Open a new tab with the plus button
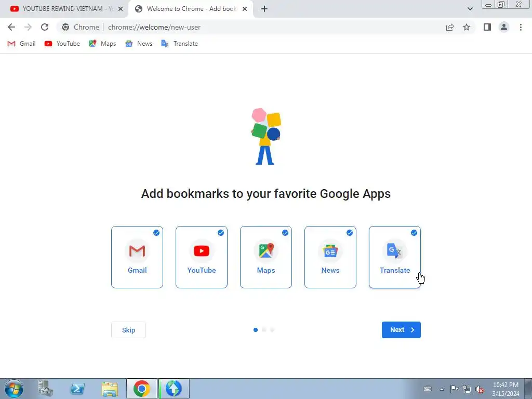This screenshot has height=399, width=532. [264, 9]
